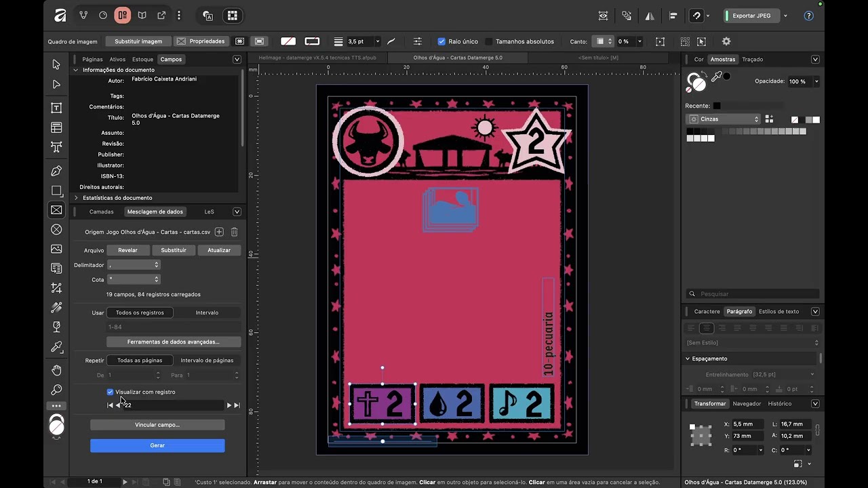The width and height of the screenshot is (868, 488).
Task: Select the Place Image tool
Action: coord(56,249)
